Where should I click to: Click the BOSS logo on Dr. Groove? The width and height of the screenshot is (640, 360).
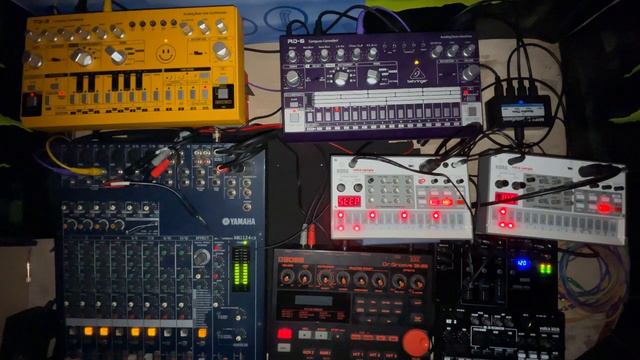pos(291,260)
